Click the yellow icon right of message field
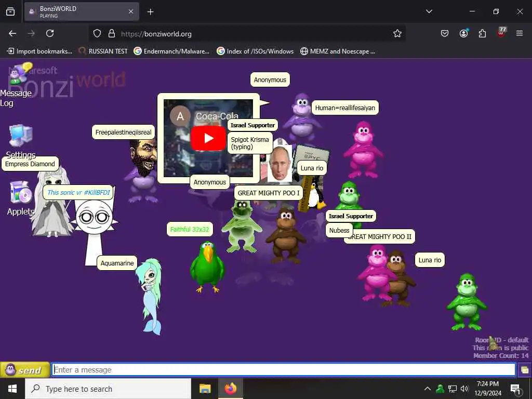This screenshot has width=532, height=399. 525,370
